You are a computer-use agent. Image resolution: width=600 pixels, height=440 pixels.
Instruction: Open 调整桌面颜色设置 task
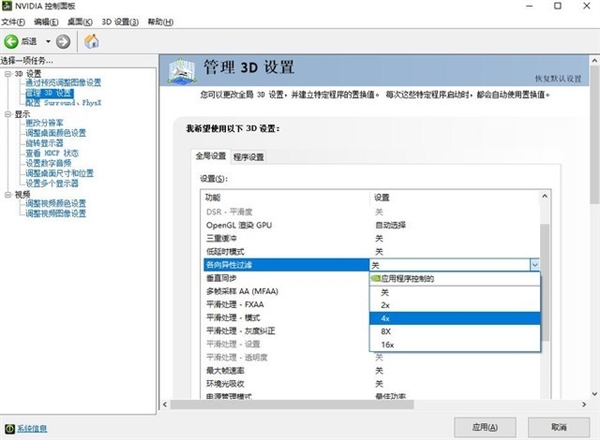[x=55, y=133]
